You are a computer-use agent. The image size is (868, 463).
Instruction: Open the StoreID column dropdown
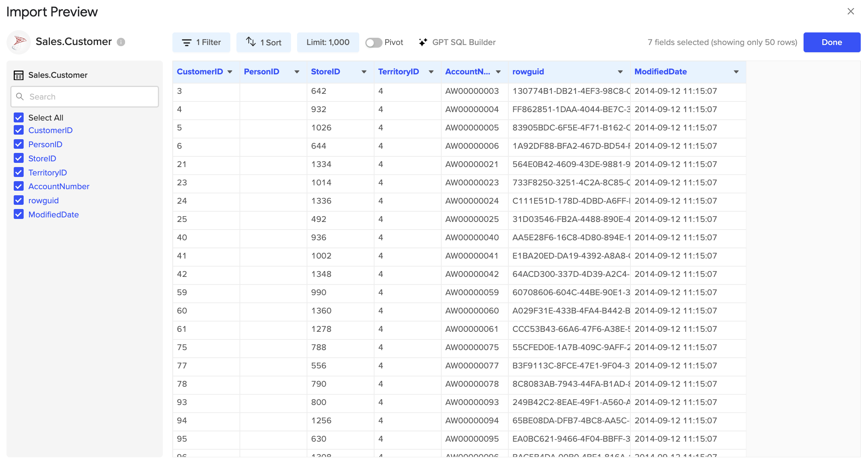364,72
